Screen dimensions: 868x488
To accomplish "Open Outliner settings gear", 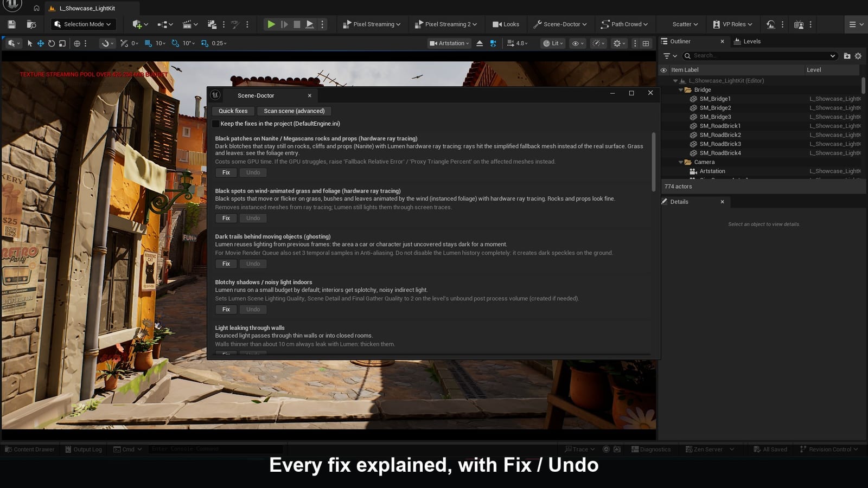I will pyautogui.click(x=858, y=56).
